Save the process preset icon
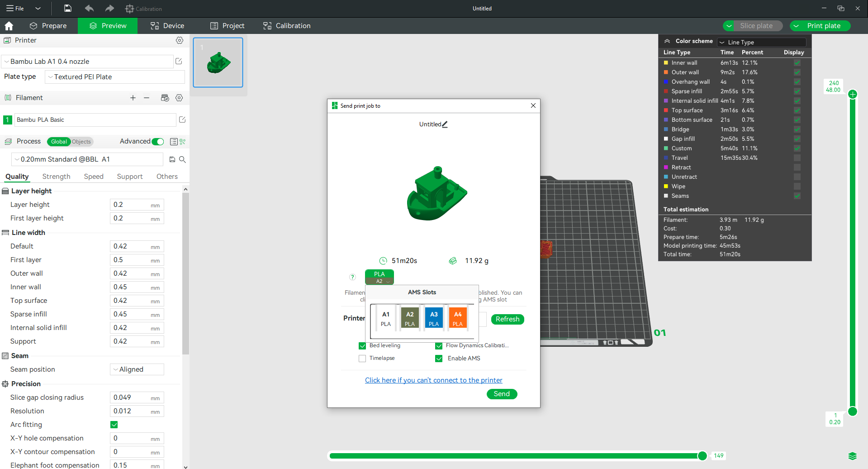The image size is (868, 469). point(172,159)
